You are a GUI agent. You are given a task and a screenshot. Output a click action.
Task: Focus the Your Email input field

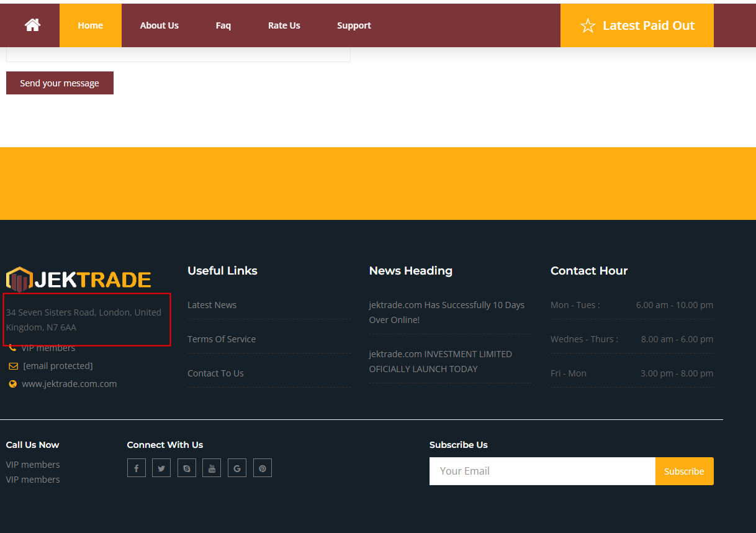point(542,471)
